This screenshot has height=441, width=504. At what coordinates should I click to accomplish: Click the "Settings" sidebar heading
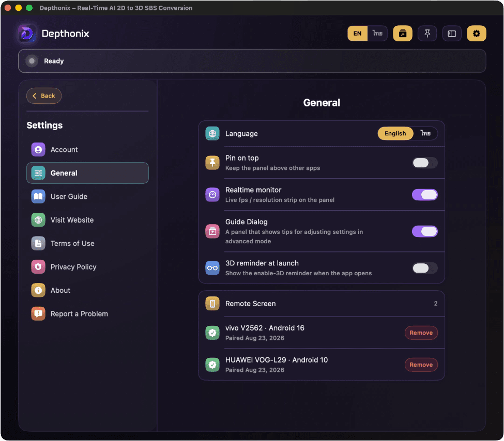coord(44,125)
